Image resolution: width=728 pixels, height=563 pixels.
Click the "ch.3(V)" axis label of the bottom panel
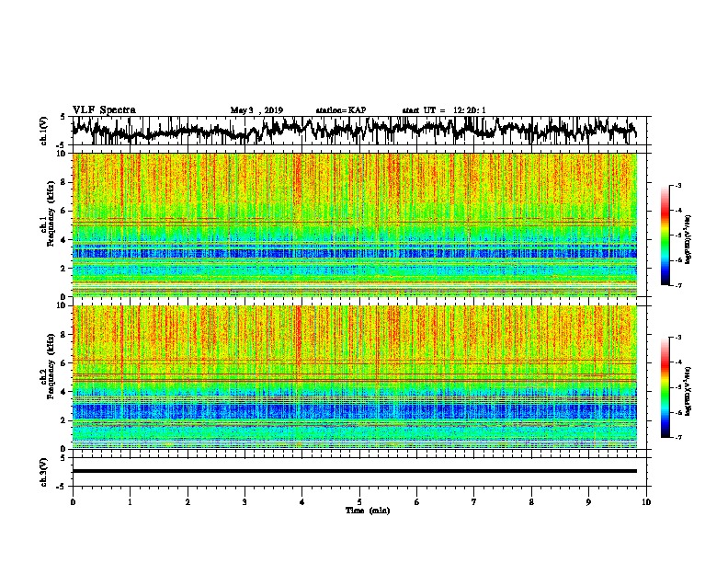(43, 472)
